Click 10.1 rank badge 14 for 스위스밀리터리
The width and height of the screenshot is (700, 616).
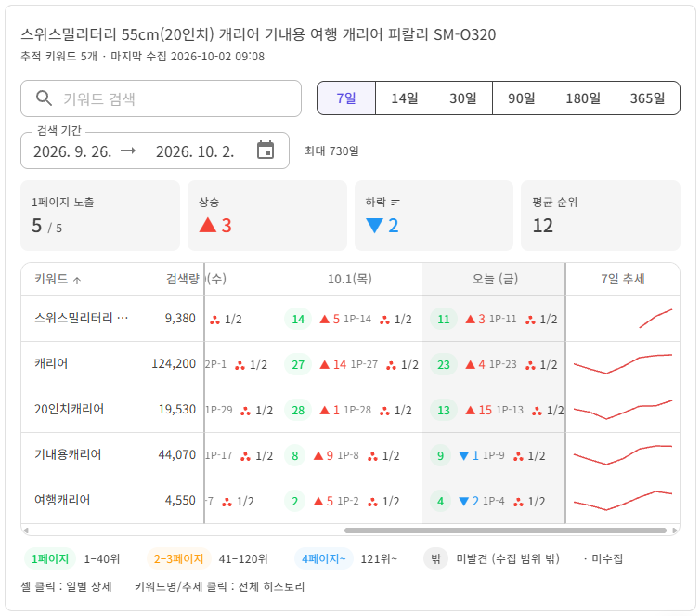pyautogui.click(x=298, y=319)
